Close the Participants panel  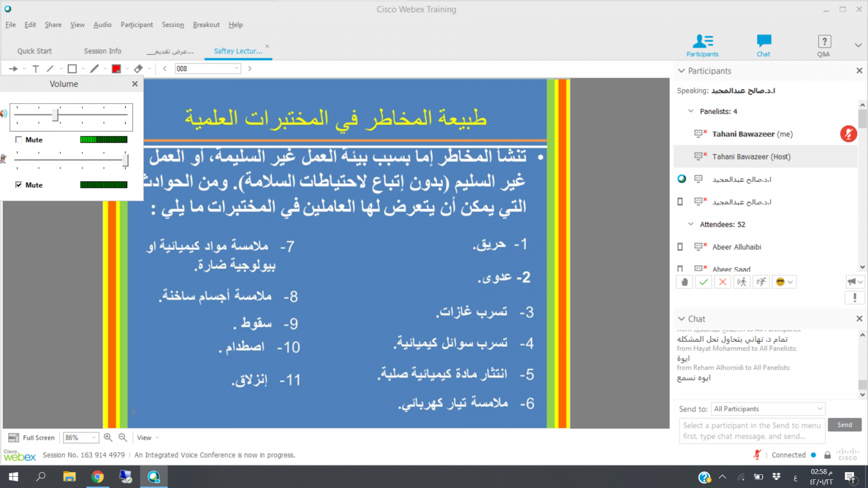point(859,71)
